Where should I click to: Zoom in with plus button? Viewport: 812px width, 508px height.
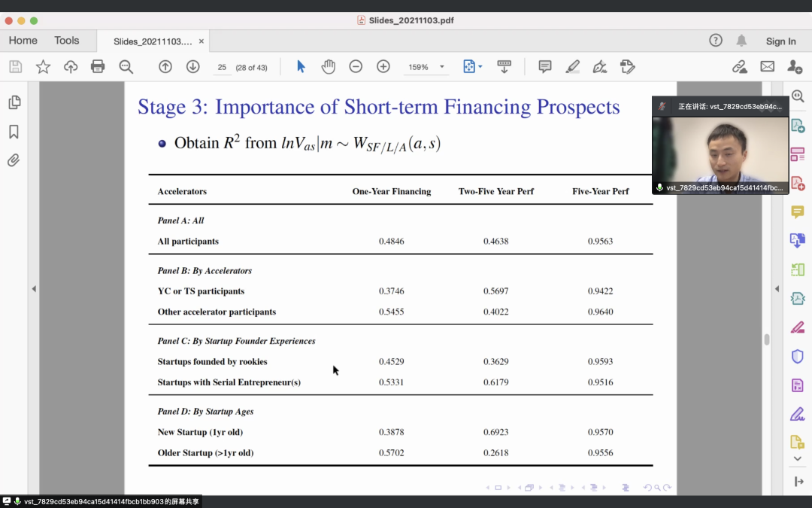point(383,67)
